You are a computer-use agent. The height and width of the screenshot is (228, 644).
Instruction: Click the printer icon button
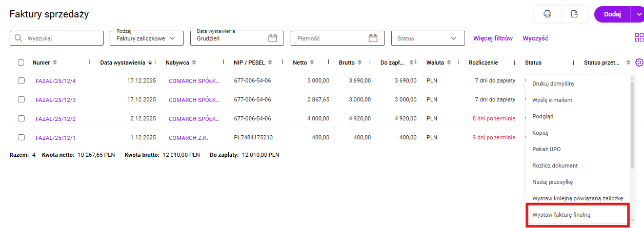click(547, 14)
